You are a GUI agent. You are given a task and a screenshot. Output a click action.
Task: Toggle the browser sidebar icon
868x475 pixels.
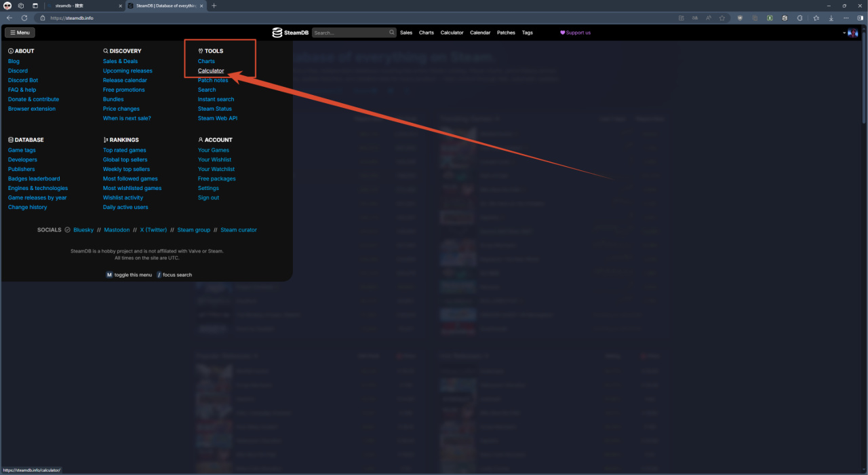pyautogui.click(x=860, y=18)
